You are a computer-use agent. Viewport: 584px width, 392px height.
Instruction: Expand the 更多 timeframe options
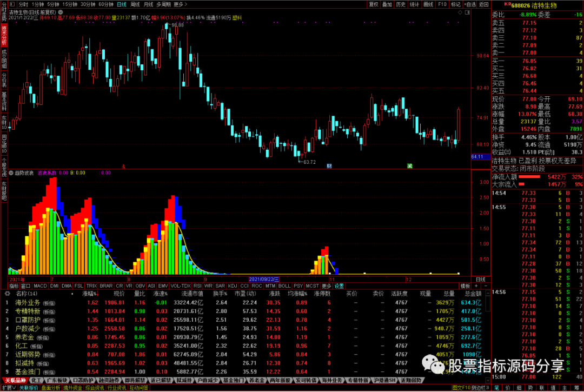180,4
